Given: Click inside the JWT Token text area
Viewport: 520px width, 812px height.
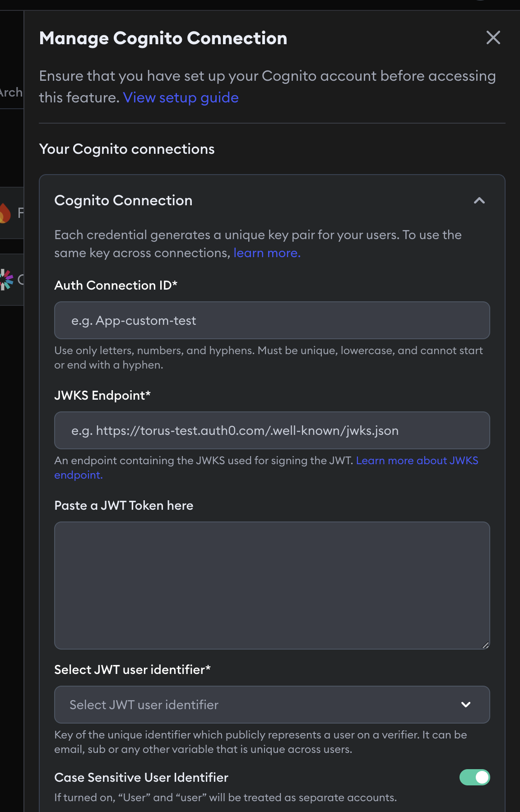Looking at the screenshot, I should (272, 586).
